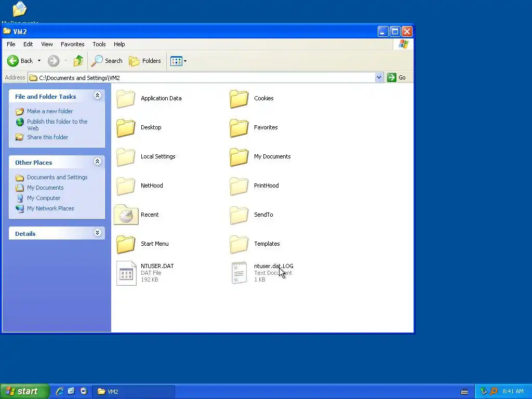Select the NetHood folder icon
Screen dimensions: 532x399
[x=126, y=187]
